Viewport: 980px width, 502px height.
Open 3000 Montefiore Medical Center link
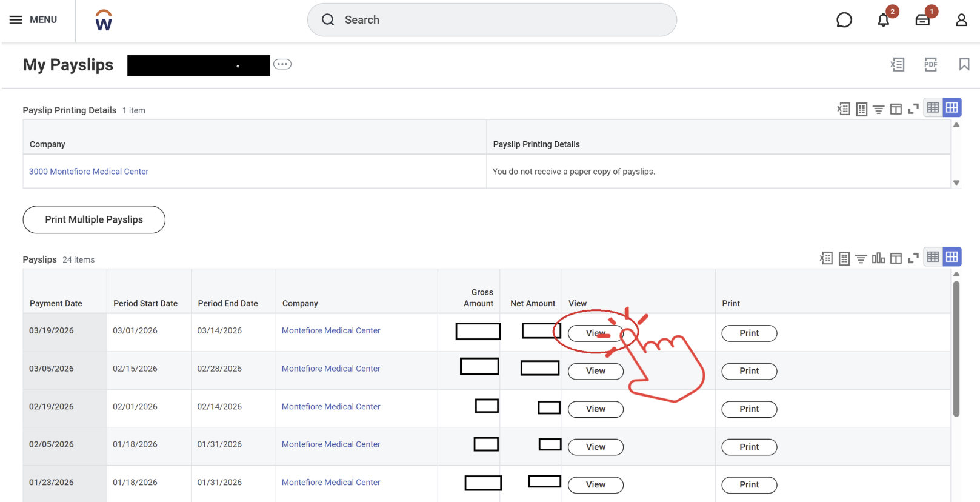88,172
